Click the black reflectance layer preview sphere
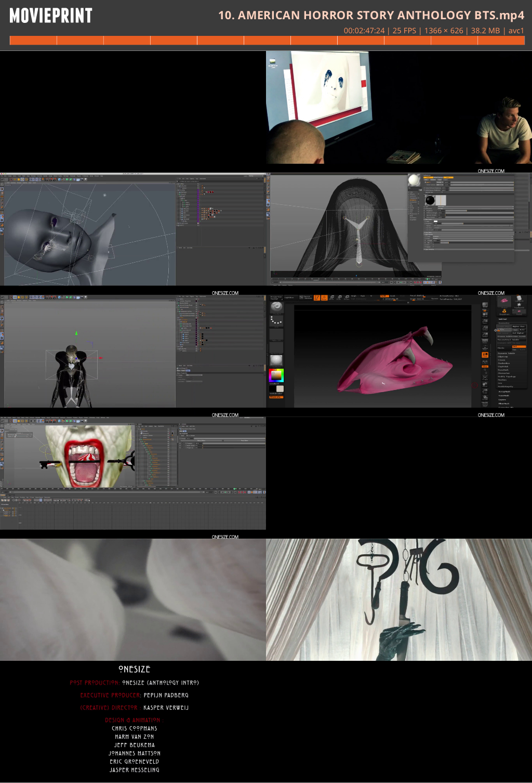Viewport: 532px width, 783px height. 430,200
